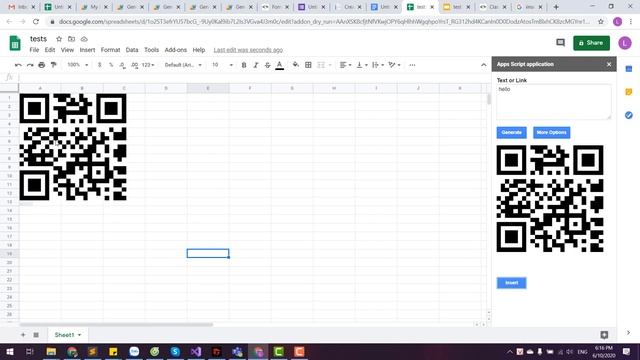640x360 pixels.
Task: Open the View menu
Action: pos(67,50)
